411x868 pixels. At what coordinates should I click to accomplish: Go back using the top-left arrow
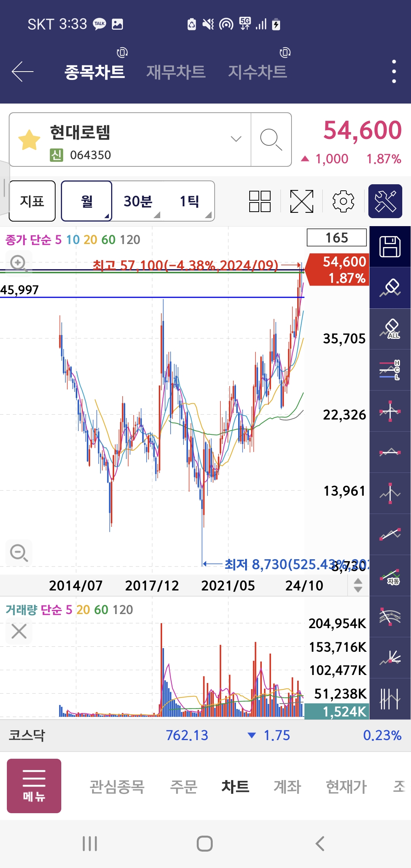pyautogui.click(x=22, y=71)
